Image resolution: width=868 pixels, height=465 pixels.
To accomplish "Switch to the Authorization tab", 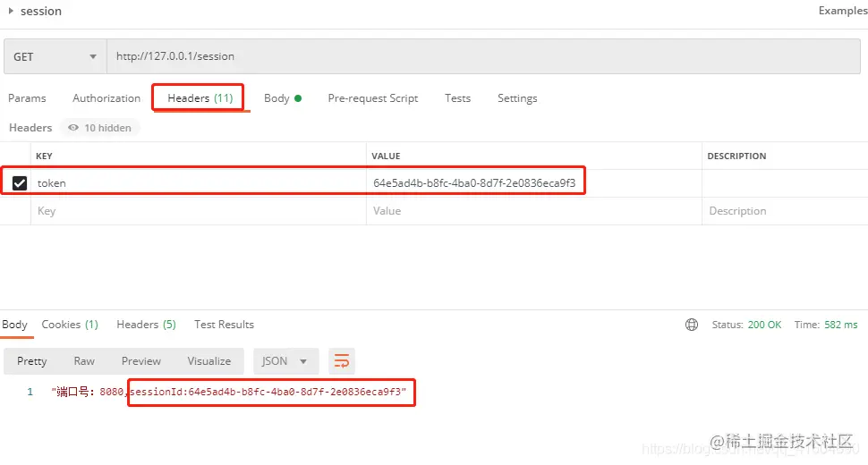I will (x=106, y=98).
